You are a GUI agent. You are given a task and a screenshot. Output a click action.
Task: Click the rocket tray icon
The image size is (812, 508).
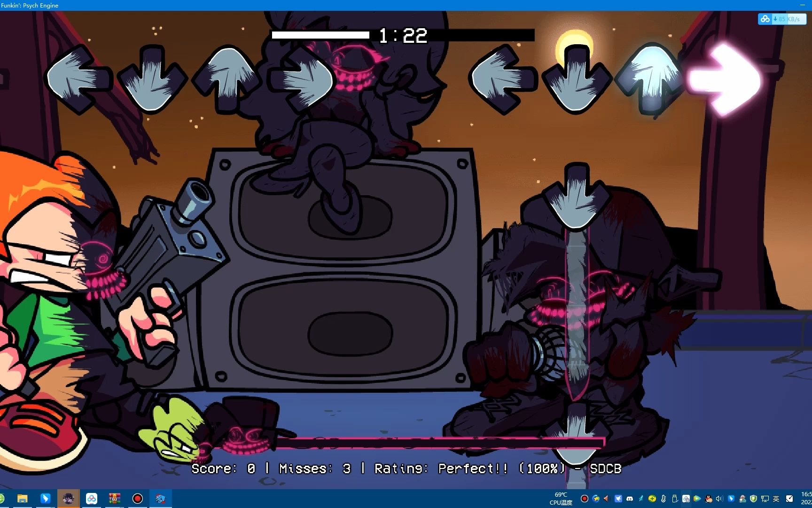point(641,499)
